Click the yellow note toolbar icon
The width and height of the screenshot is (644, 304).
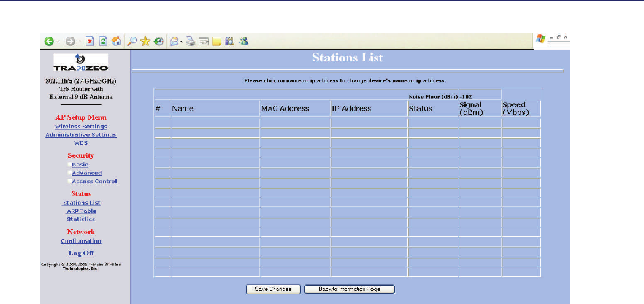point(217,42)
